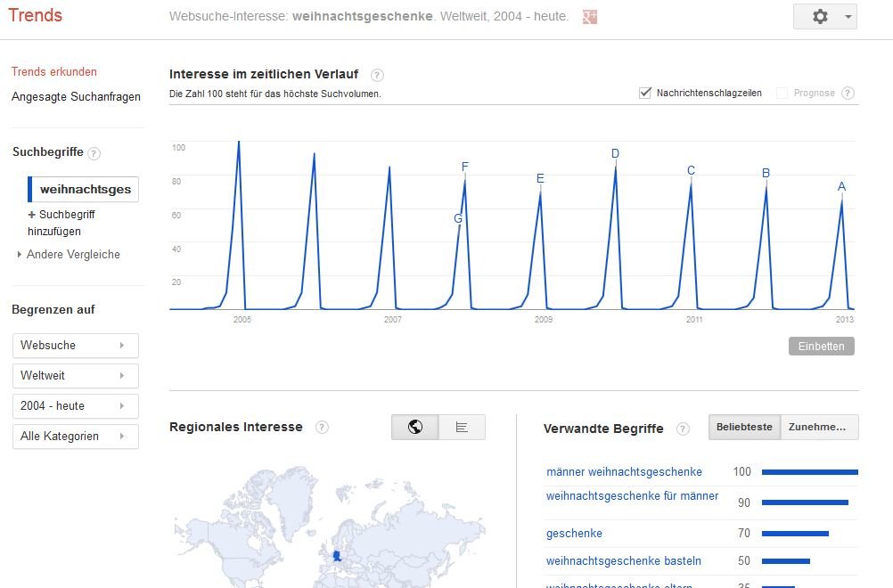Screen dimensions: 893x588
Task: Click news marker E on chart
Action: pos(540,178)
